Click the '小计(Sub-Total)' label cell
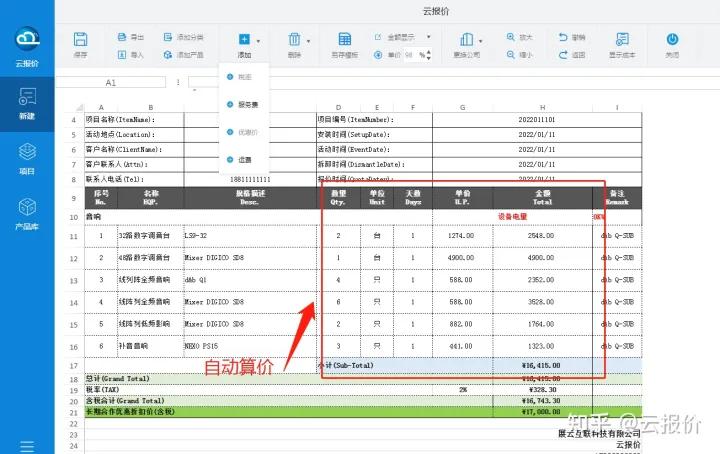The width and height of the screenshot is (720, 454). coord(405,366)
